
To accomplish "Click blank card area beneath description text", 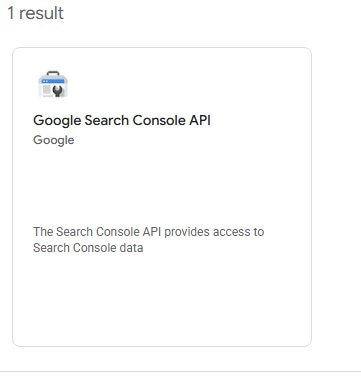I will pyautogui.click(x=162, y=298).
